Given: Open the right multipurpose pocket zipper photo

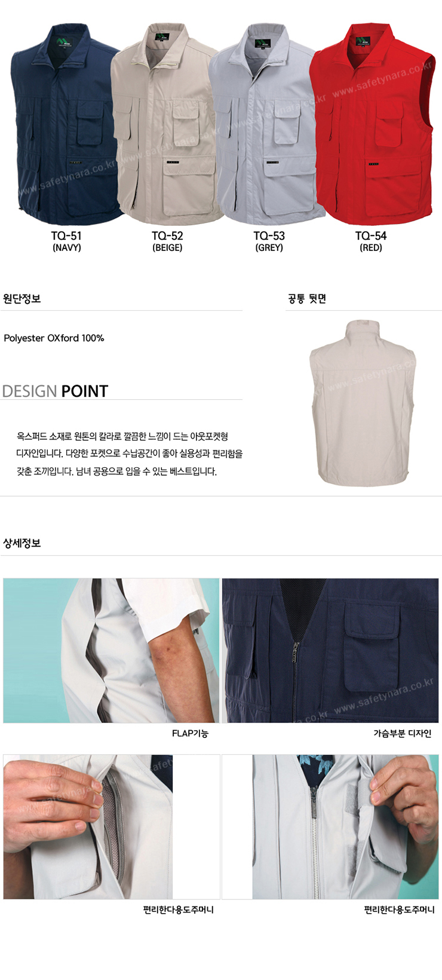Looking at the screenshot, I should (x=345, y=826).
